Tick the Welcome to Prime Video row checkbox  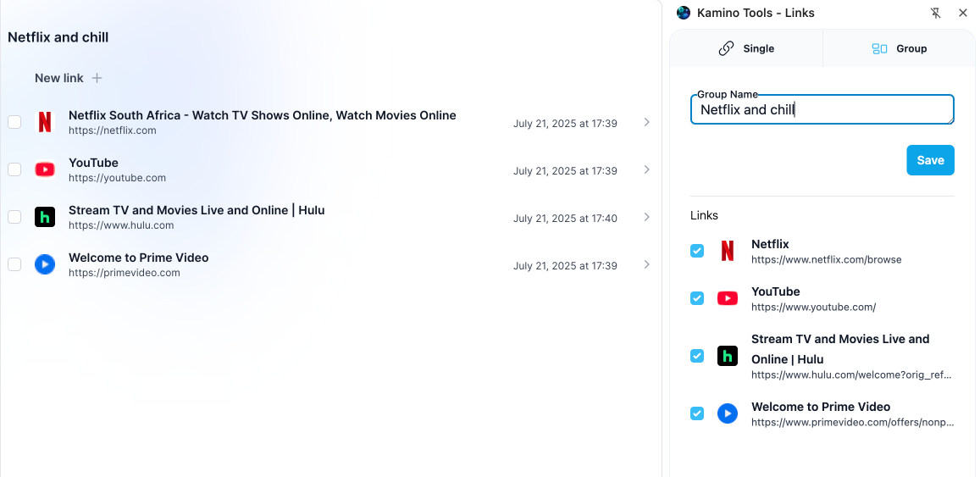coord(14,264)
